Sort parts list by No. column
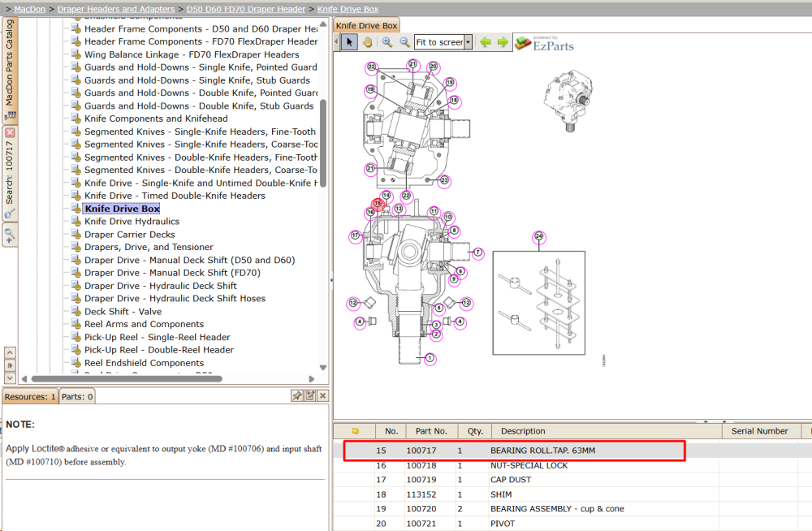Screen dimensions: 812x531 [x=391, y=431]
